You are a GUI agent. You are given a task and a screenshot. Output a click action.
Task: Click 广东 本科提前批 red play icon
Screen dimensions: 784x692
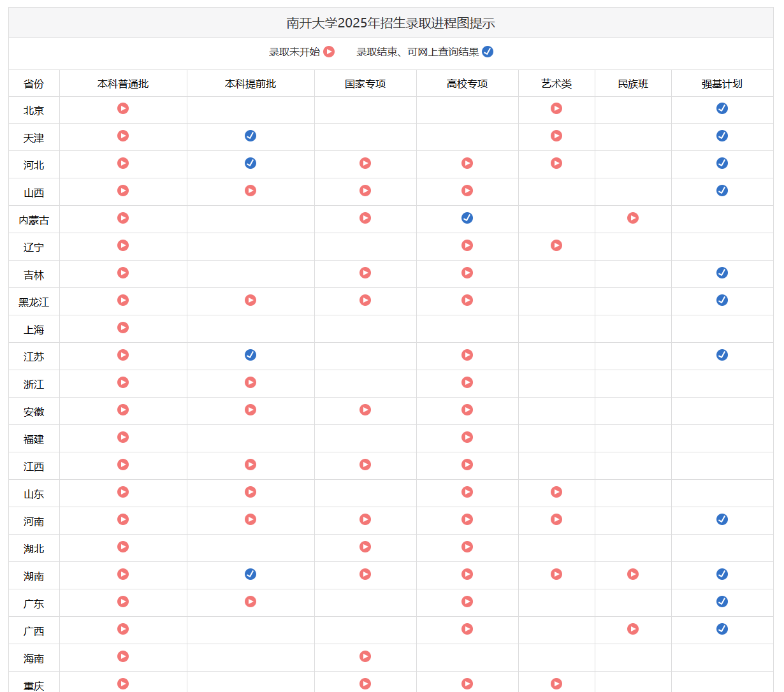pos(250,602)
